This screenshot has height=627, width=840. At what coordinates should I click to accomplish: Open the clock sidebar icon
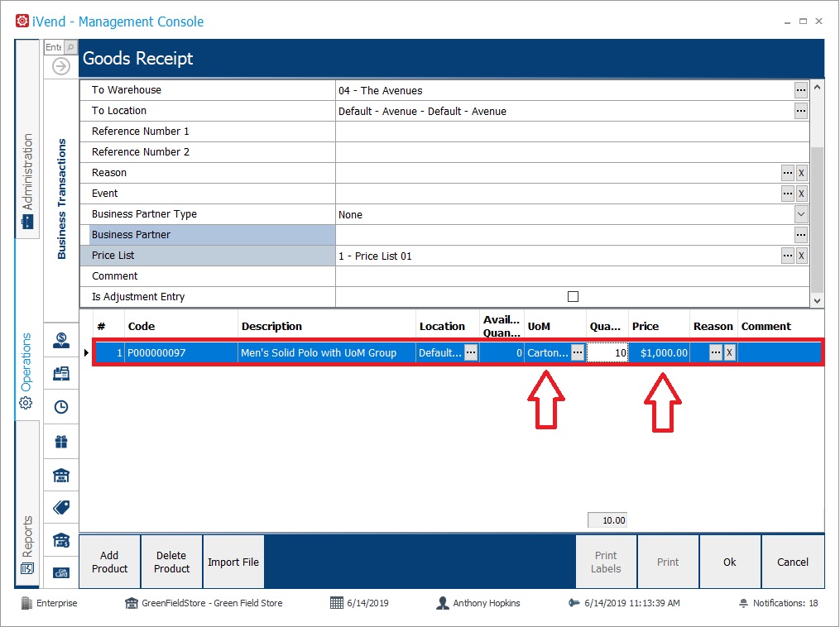point(61,407)
